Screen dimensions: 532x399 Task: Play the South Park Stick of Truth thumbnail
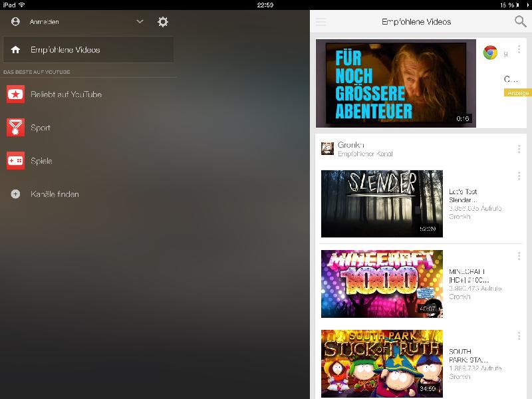[382, 363]
